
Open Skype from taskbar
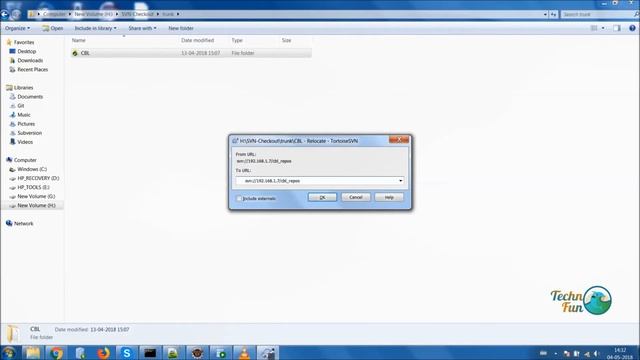127,353
